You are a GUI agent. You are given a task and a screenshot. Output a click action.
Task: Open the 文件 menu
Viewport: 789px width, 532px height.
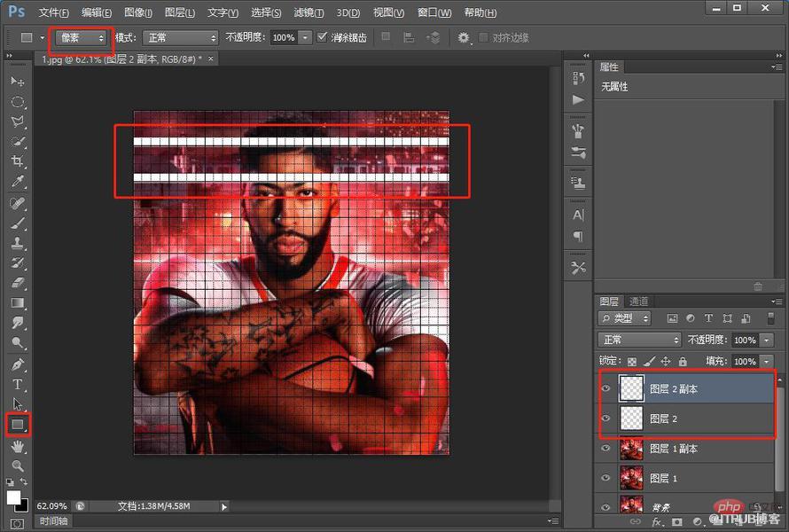53,12
